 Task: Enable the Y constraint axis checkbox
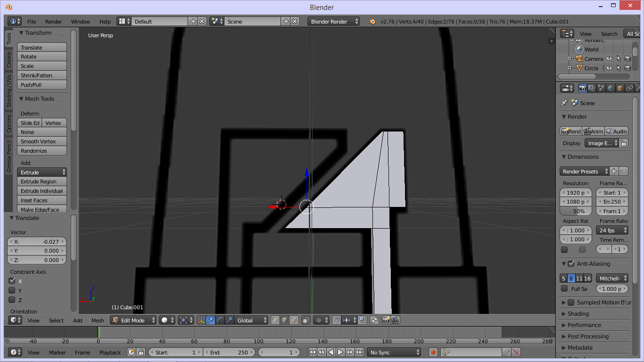tap(12, 290)
